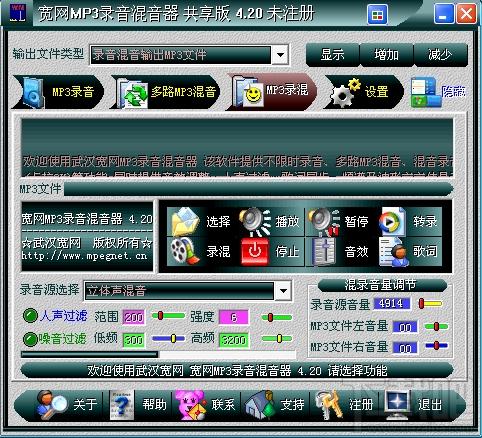Click the 减少 button
Image resolution: width=482 pixels, height=438 pixels.
point(441,55)
